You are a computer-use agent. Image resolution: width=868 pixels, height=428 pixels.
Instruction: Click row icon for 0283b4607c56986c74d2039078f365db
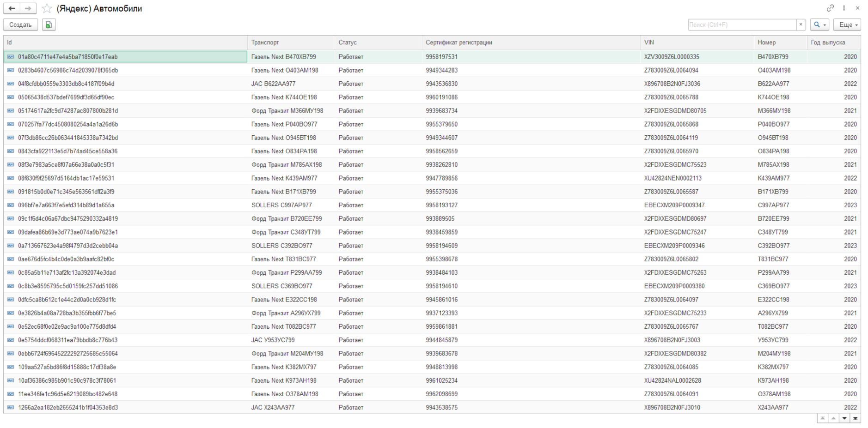11,70
